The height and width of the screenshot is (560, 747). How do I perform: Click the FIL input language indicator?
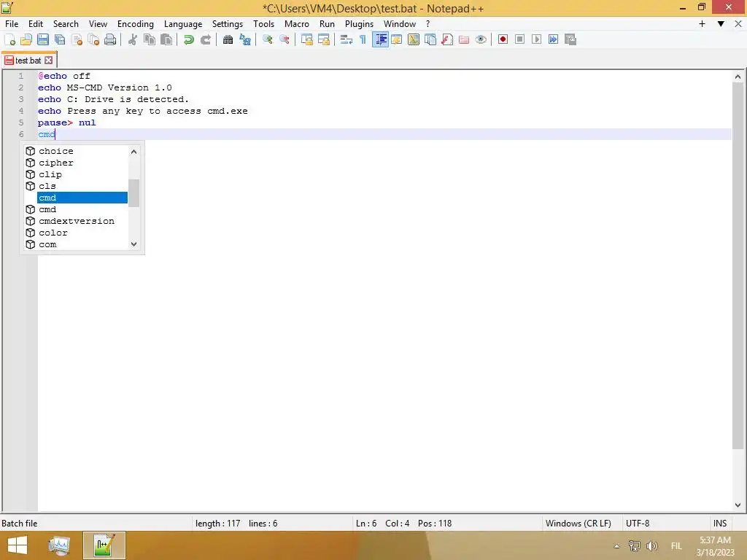[x=676, y=546]
